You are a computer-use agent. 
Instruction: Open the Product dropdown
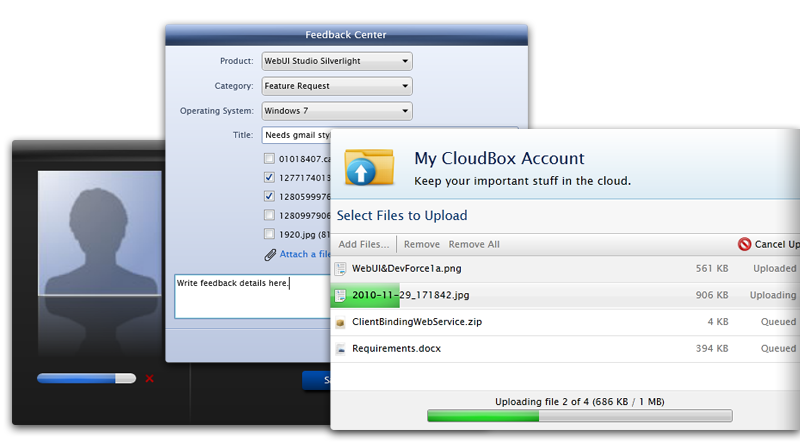(x=337, y=61)
